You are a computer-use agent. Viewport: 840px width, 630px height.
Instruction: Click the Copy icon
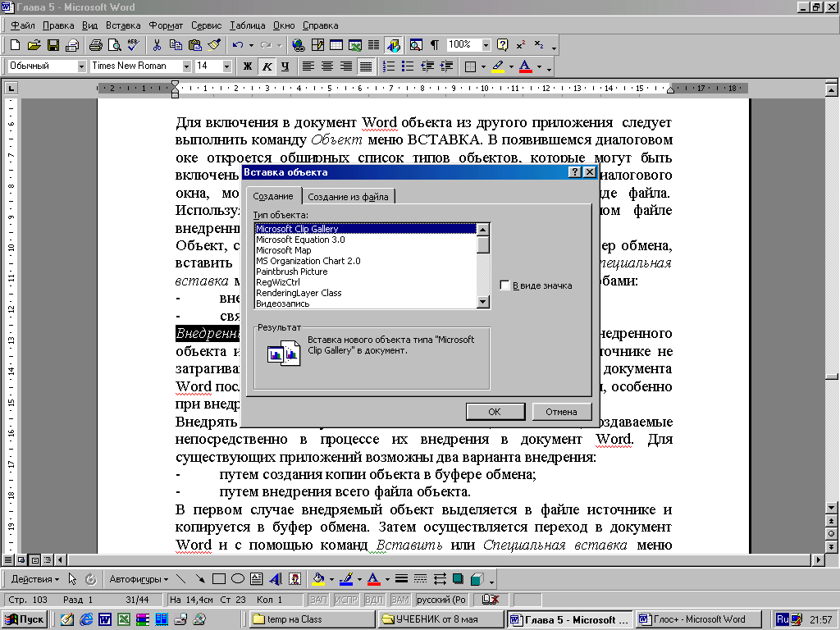(x=176, y=45)
